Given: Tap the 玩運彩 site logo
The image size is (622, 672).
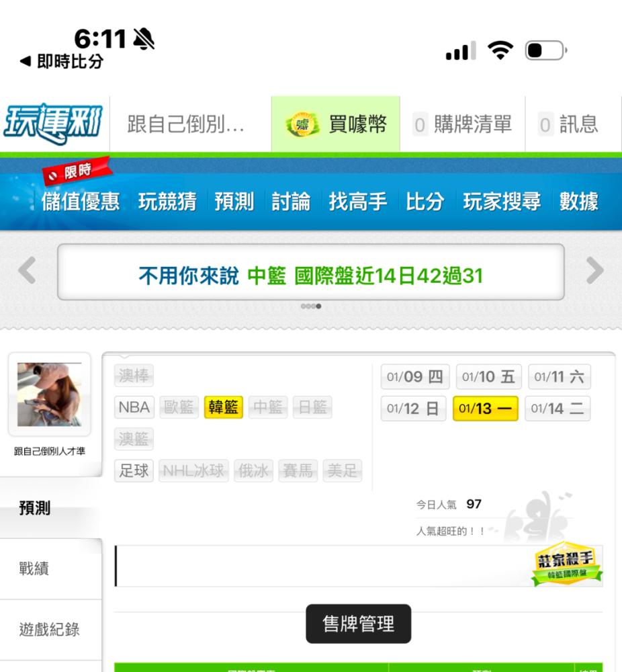Looking at the screenshot, I should [x=53, y=124].
